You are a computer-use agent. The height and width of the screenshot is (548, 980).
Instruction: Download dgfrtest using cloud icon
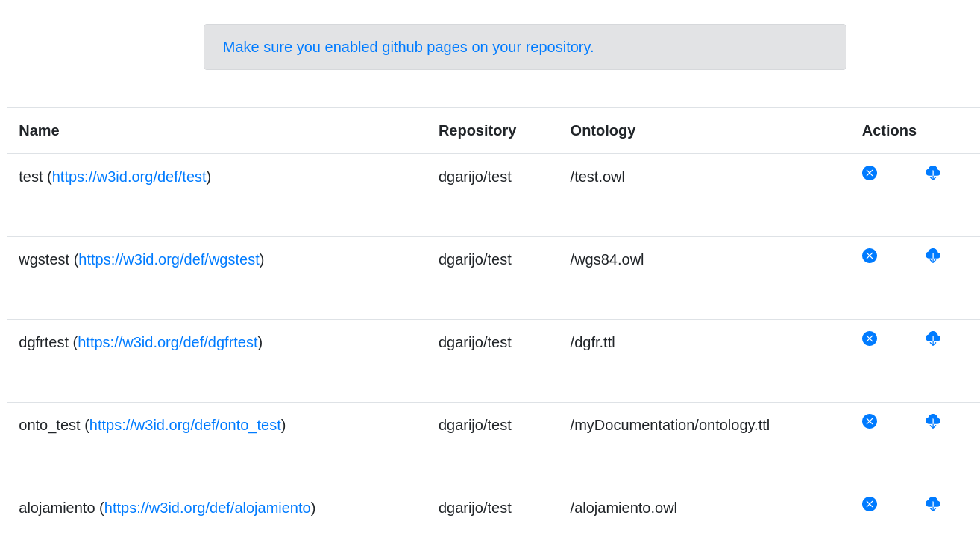933,338
